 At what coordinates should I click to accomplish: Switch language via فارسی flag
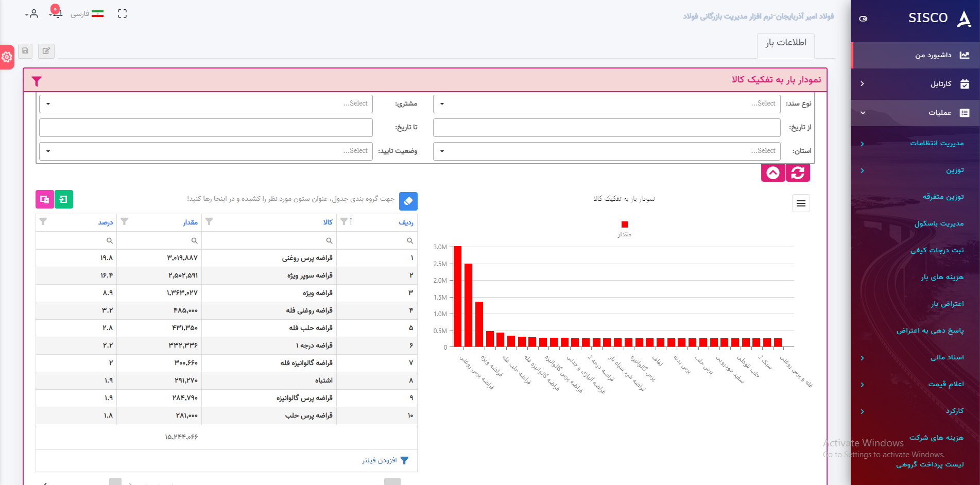point(88,14)
